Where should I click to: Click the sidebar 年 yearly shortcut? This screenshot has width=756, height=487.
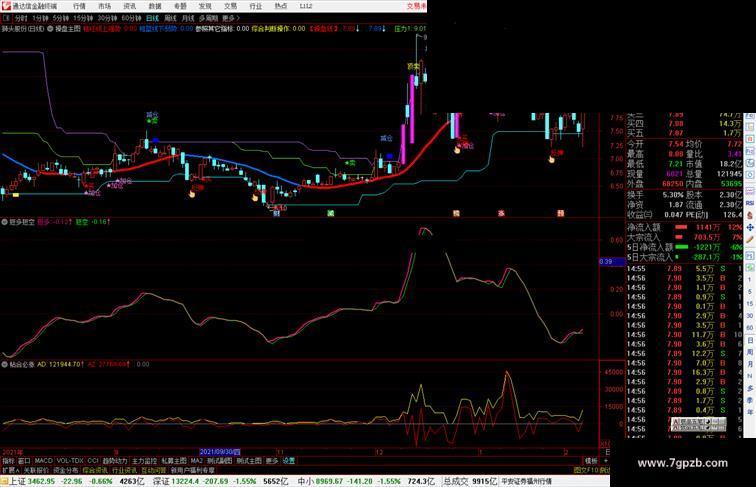[750, 412]
